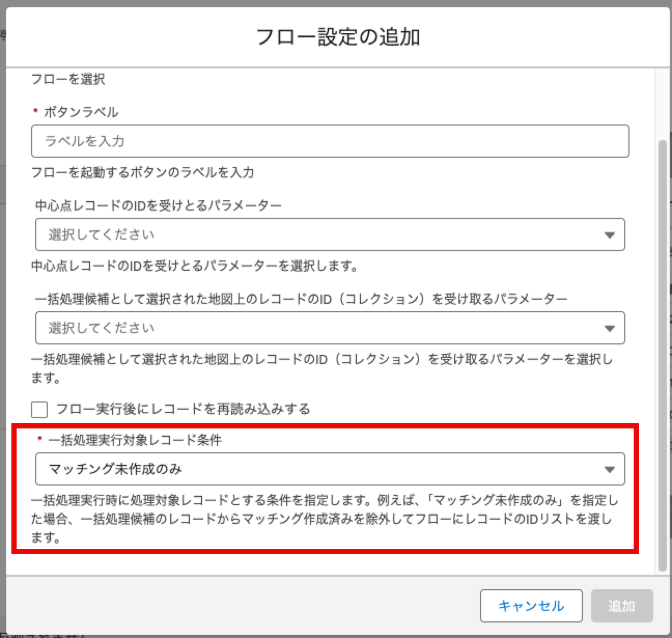Viewport: 672px width, 638px height.
Task: Click the arrow icon beside マッチング未作成のみ
Action: (609, 470)
